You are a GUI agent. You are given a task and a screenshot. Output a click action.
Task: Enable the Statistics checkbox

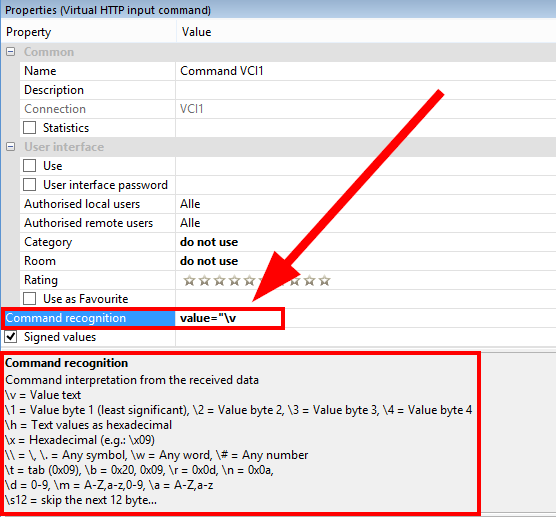click(x=29, y=128)
